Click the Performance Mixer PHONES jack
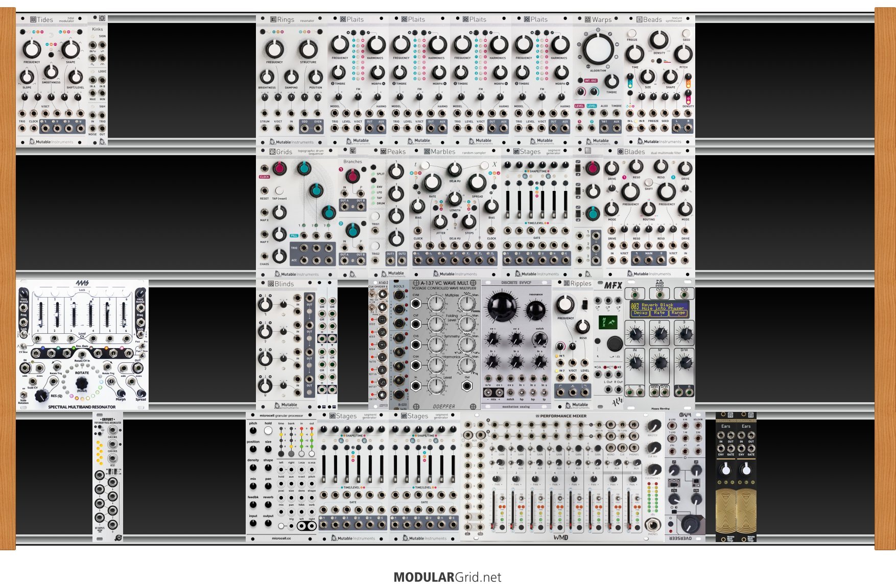This screenshot has height=588, width=896. pyautogui.click(x=653, y=524)
